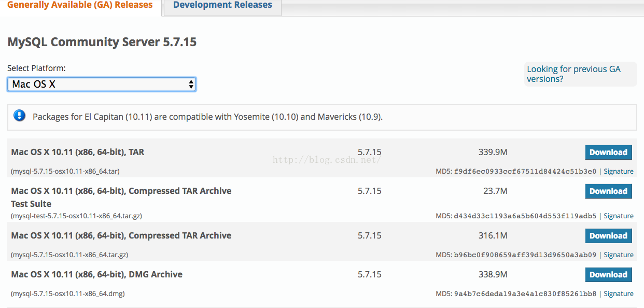Click 'Compressed TAR Archive Test Suite' title text

[121, 197]
